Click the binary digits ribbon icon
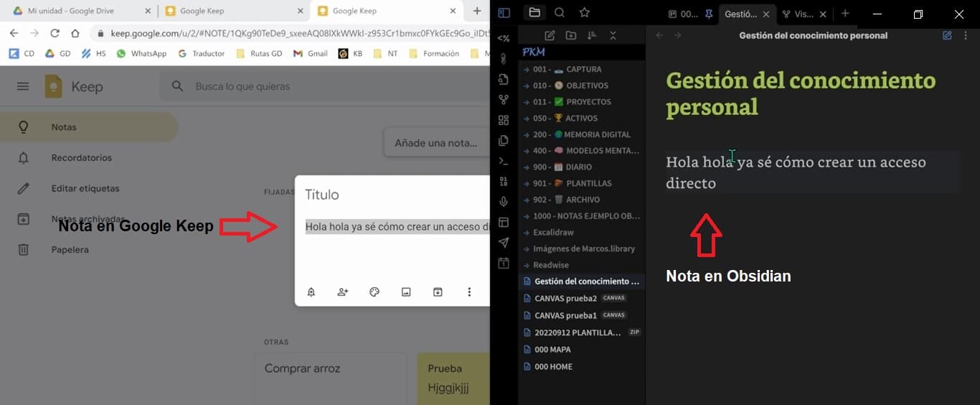Image resolution: width=980 pixels, height=405 pixels. [504, 182]
